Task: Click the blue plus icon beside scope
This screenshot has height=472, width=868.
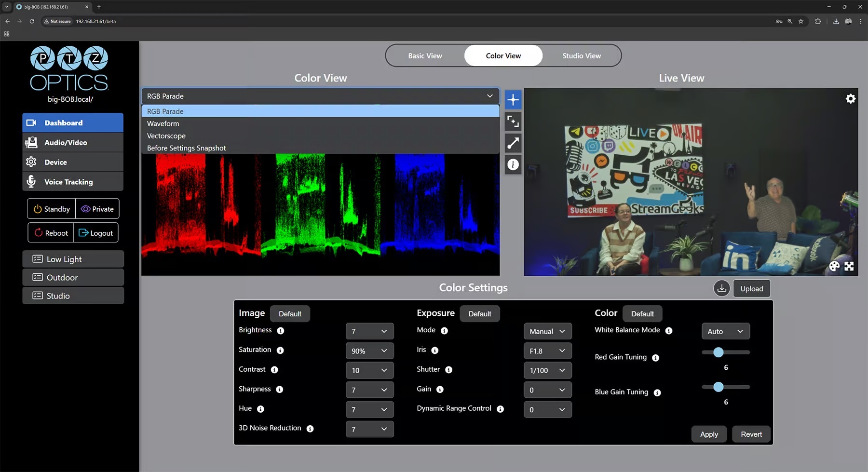Action: pos(513,100)
